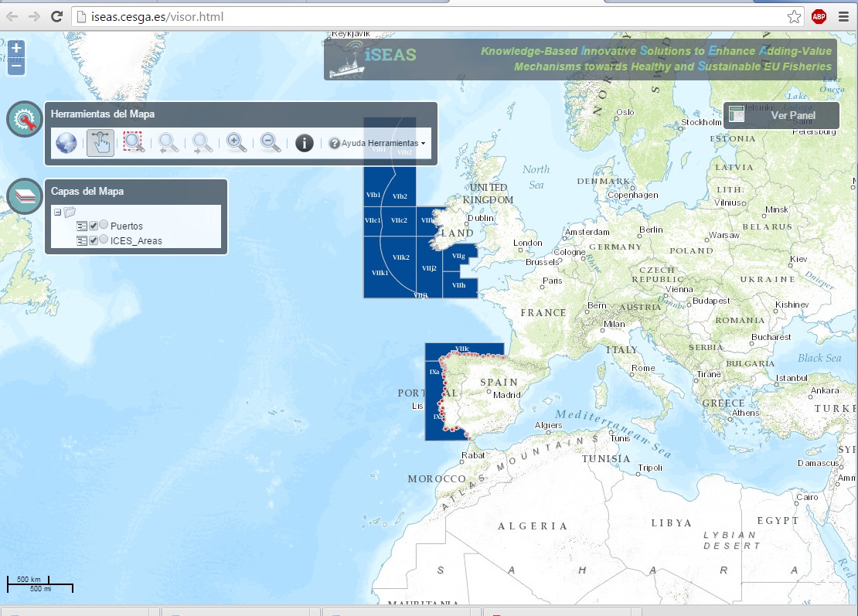The image size is (858, 616).
Task: Uncheck the ICES_Areas layer checkbox
Action: click(x=94, y=240)
